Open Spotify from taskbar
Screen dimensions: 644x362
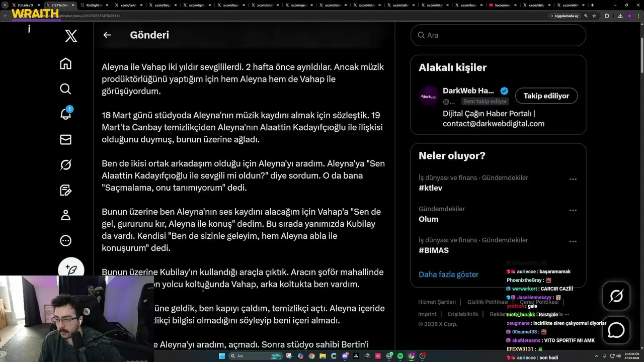[400, 356]
